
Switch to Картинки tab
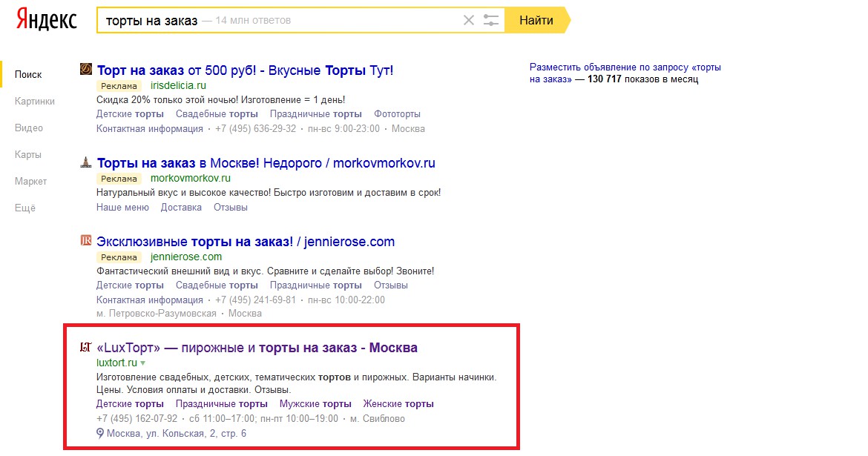pyautogui.click(x=35, y=101)
